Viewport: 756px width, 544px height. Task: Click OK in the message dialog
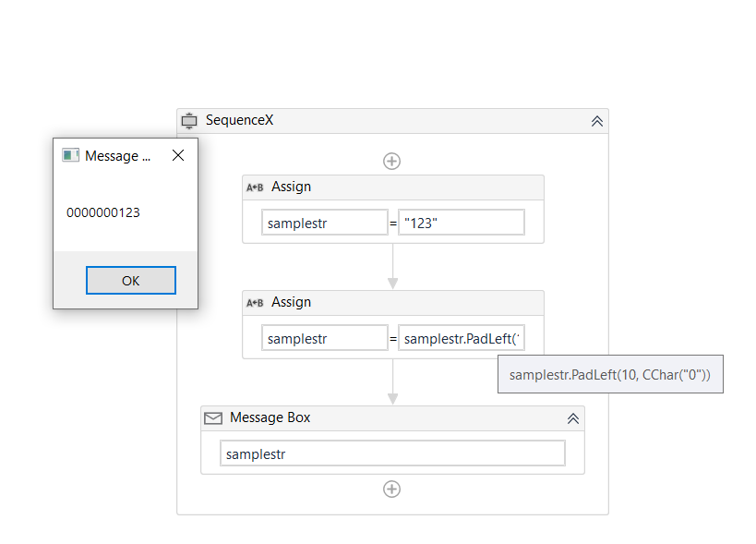point(130,280)
